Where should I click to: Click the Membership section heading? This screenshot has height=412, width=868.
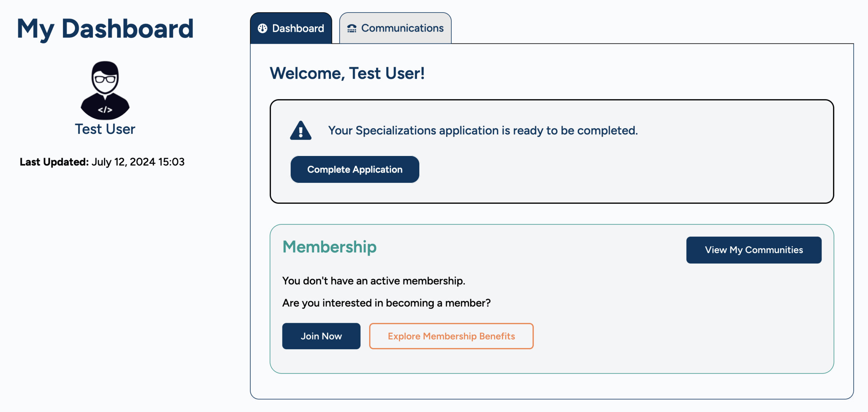click(329, 247)
